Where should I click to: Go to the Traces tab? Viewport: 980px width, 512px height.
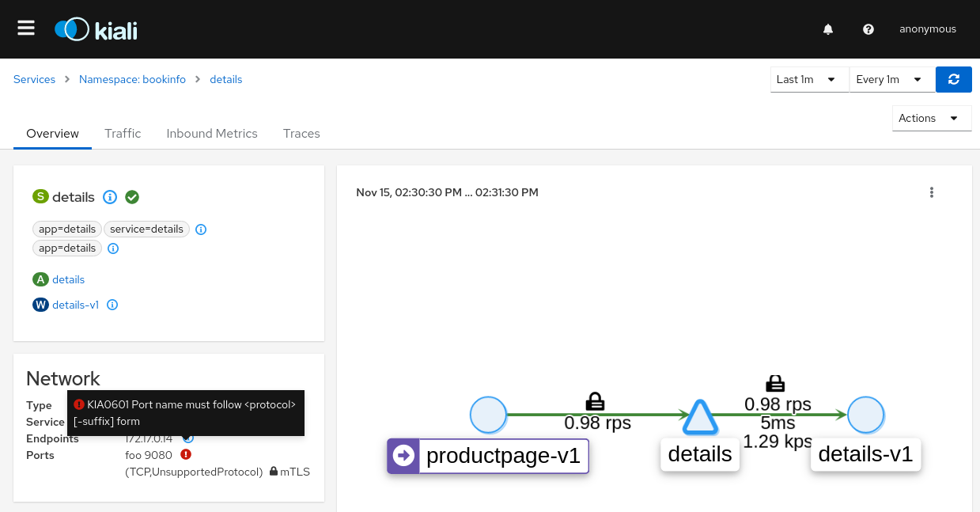click(x=301, y=134)
